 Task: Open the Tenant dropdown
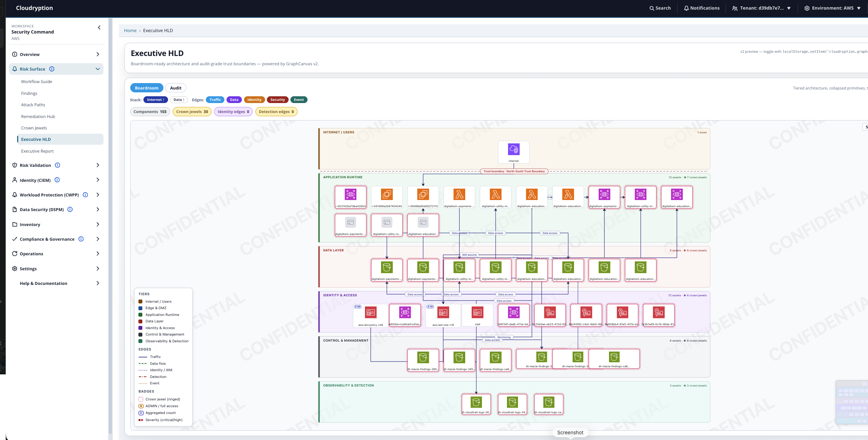tap(761, 8)
